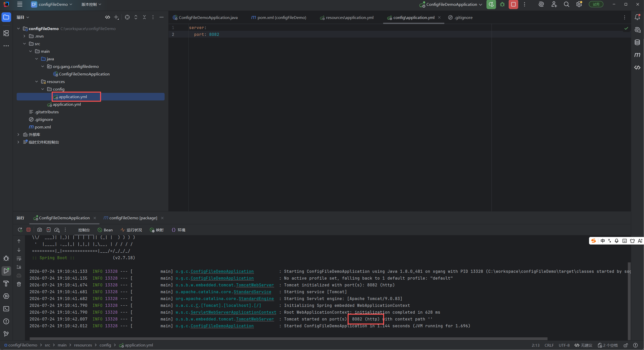The height and width of the screenshot is (350, 644).
Task: Switch to resources\application.yml tab
Action: point(347,17)
